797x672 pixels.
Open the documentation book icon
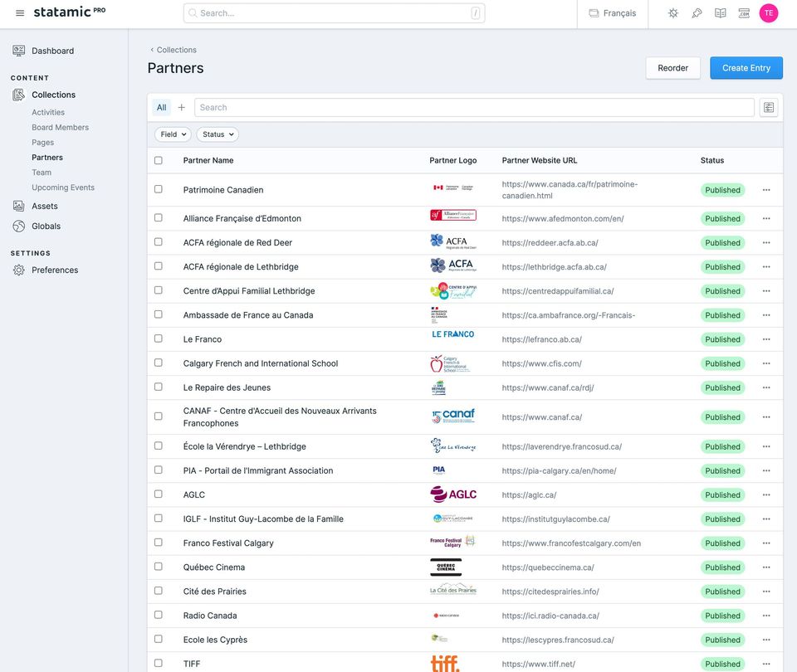pos(721,13)
